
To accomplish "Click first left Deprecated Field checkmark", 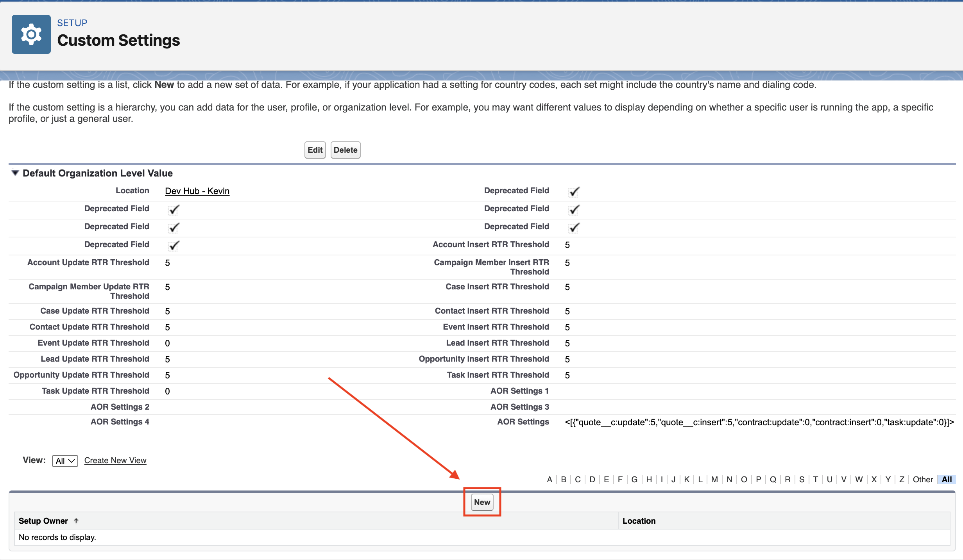I will pyautogui.click(x=174, y=209).
